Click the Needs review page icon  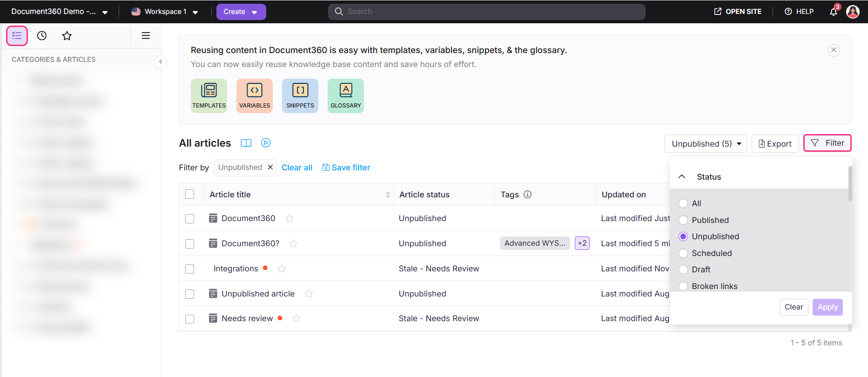(x=213, y=318)
